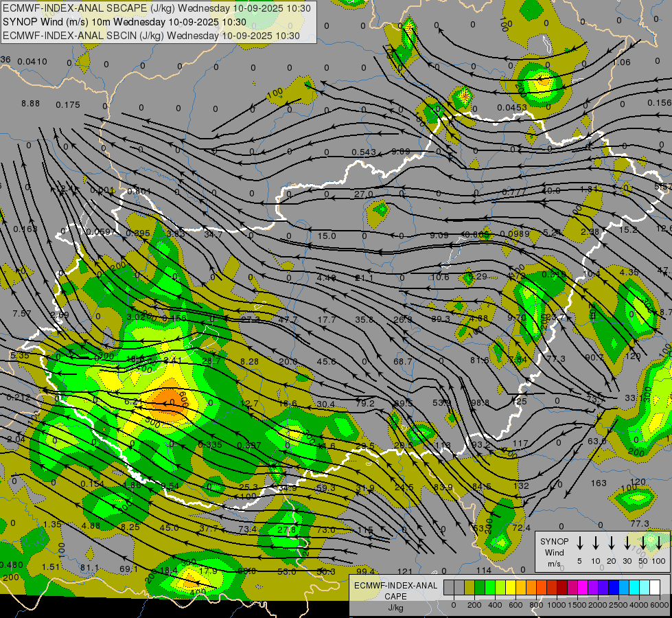Click the CIN value 6.21
The height and width of the screenshot is (618, 672).
(133, 402)
